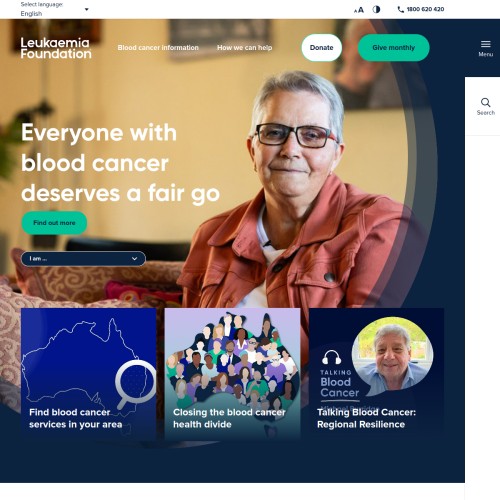Open Find blood cancer services tile
This screenshot has height=500, width=500.
pyautogui.click(x=88, y=374)
